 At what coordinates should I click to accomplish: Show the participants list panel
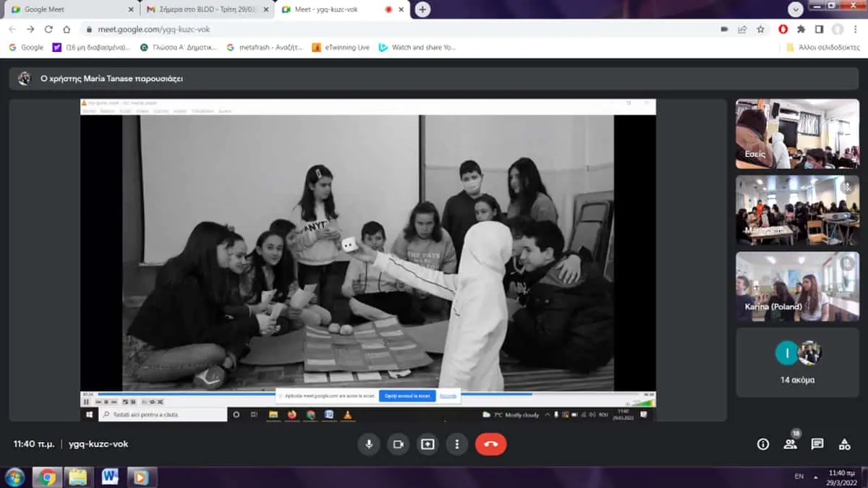point(790,445)
